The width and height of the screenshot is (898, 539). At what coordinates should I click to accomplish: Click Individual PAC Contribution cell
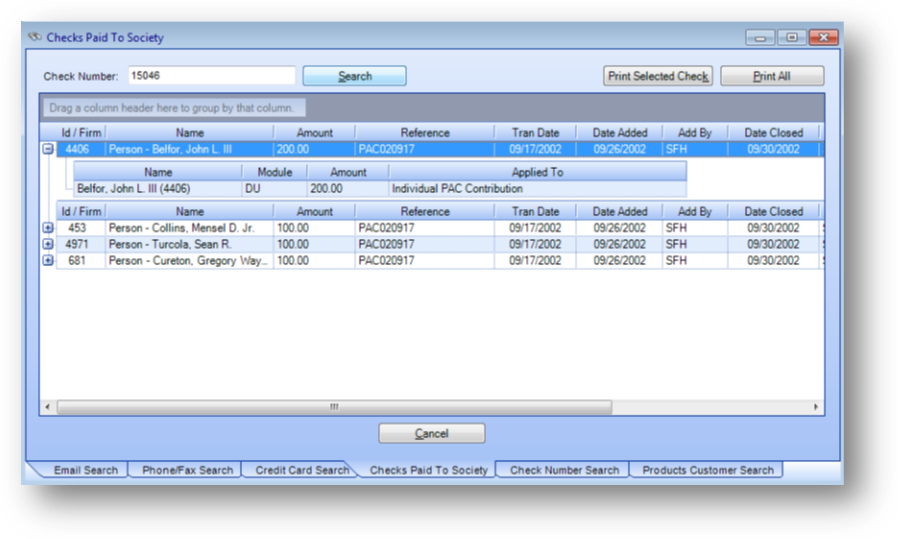[x=538, y=188]
